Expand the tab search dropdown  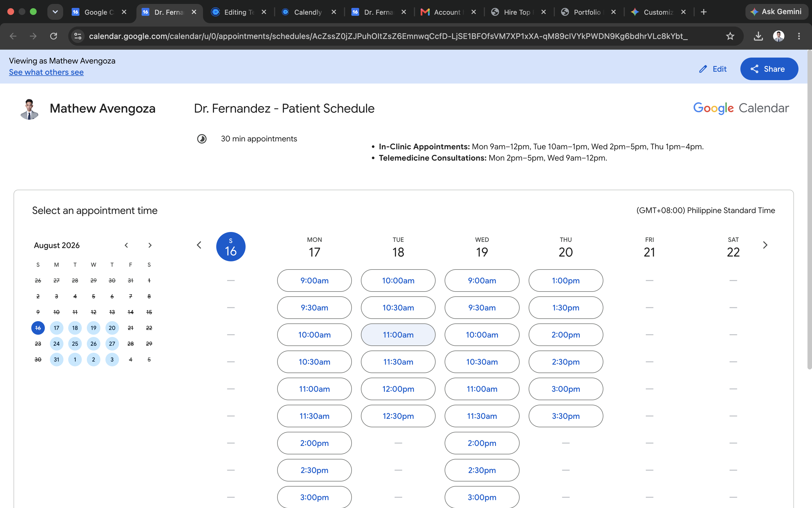55,12
